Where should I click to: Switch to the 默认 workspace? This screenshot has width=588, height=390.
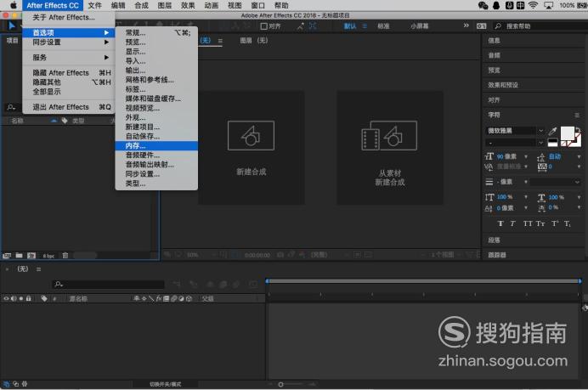coord(350,26)
